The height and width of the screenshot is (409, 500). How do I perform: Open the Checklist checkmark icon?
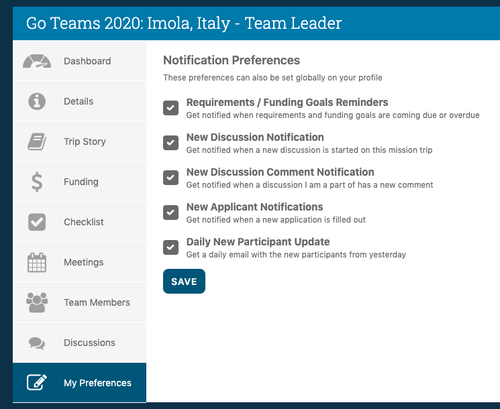(x=37, y=222)
